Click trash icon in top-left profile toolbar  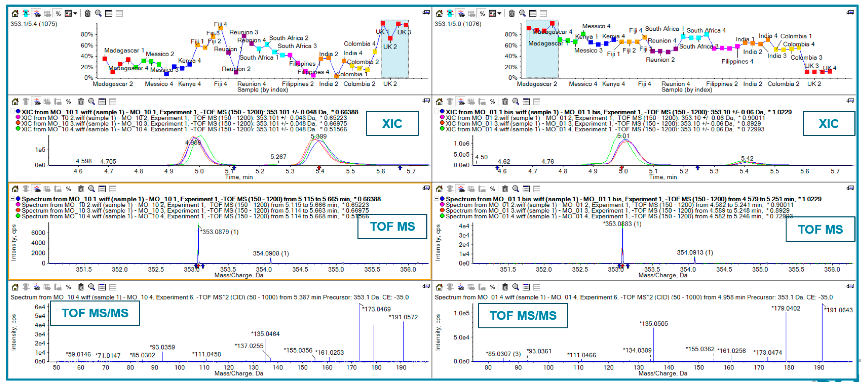click(x=88, y=14)
